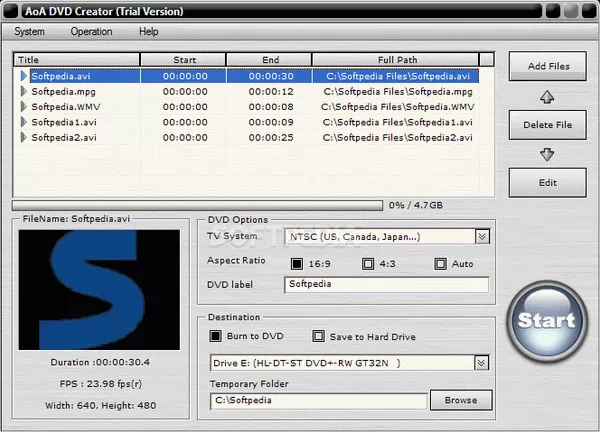Enable the Auto aspect ratio option

(x=440, y=264)
